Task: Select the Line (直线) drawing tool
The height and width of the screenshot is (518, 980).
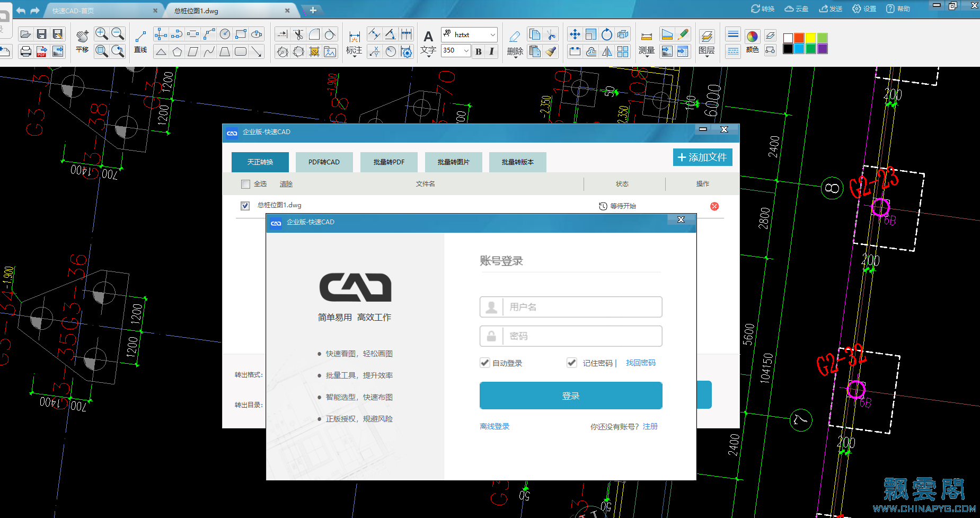Action: 140,41
